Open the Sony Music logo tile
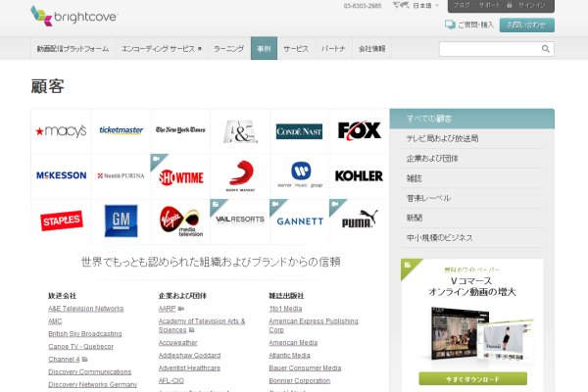 [240, 176]
